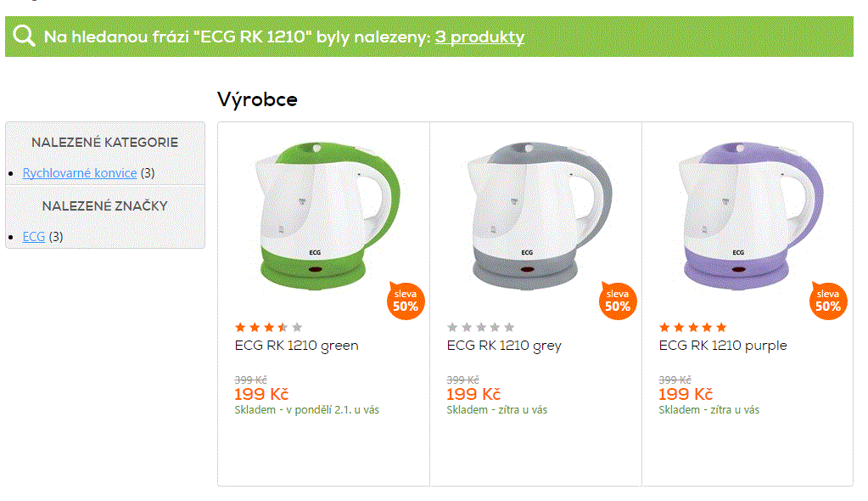Click the sleva 50% badge on grey kettle
868x501 pixels.
[617, 300]
